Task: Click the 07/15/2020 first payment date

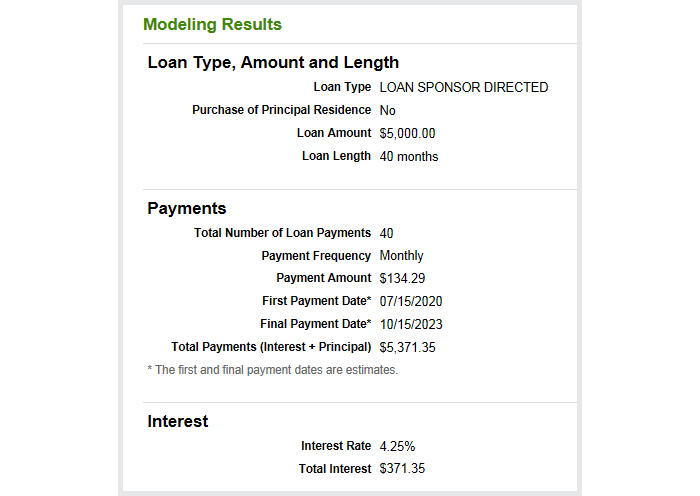Action: 411,301
